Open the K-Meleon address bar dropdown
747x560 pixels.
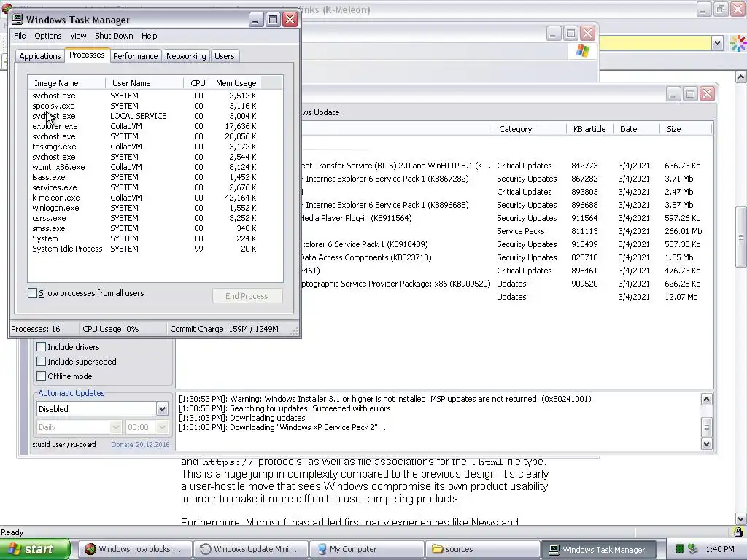click(718, 43)
